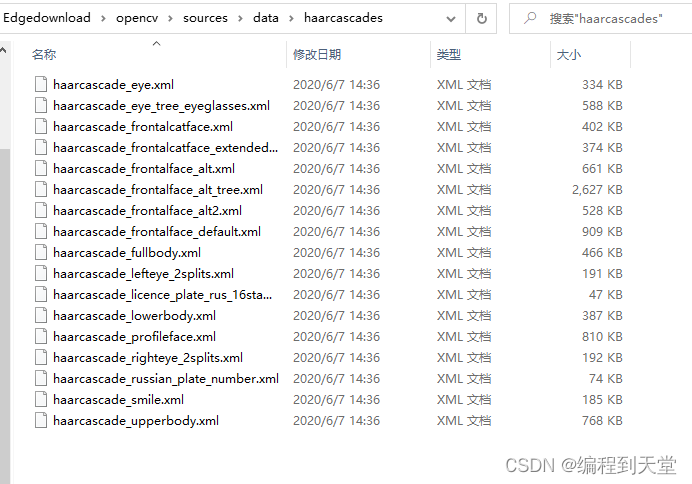Click the file icon of haarcascade_frontalcatface.xml
Screen dimensions: 692x484
click(x=41, y=127)
